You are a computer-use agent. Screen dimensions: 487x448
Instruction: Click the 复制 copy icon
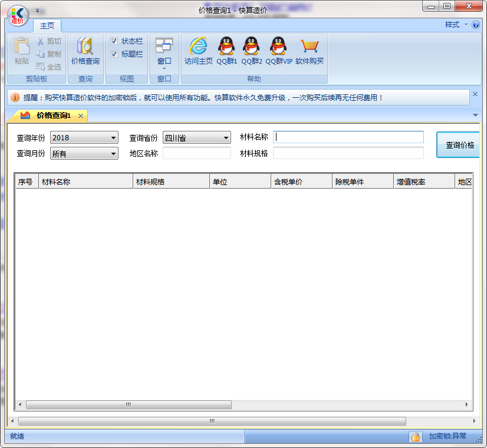40,54
